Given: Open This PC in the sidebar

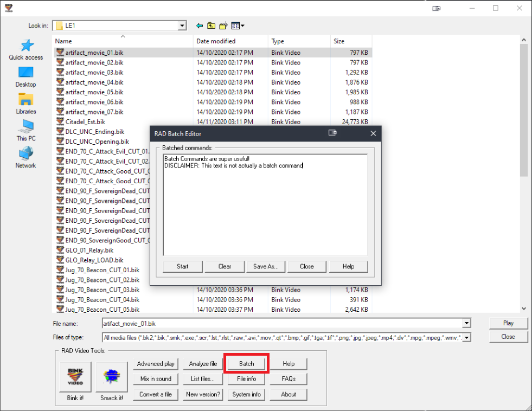Looking at the screenshot, I should tap(26, 131).
